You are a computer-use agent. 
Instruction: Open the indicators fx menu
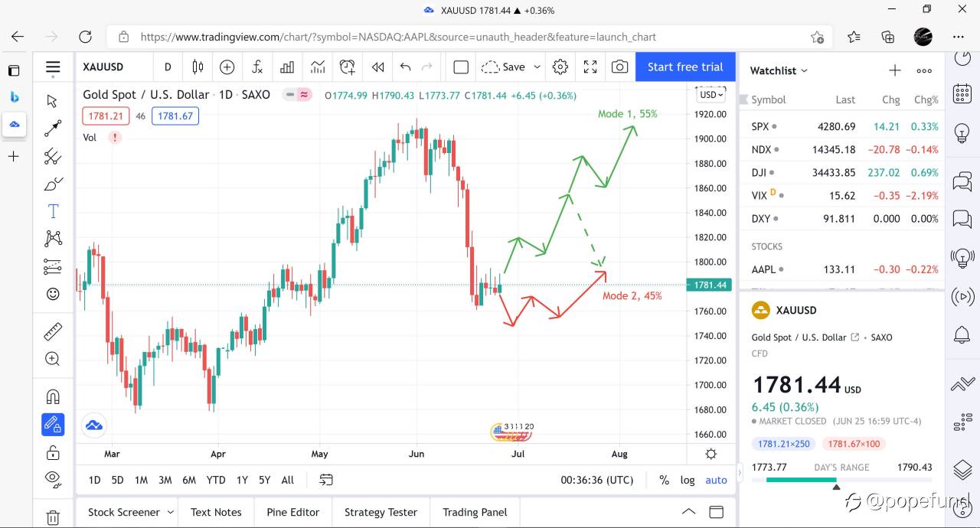point(257,67)
